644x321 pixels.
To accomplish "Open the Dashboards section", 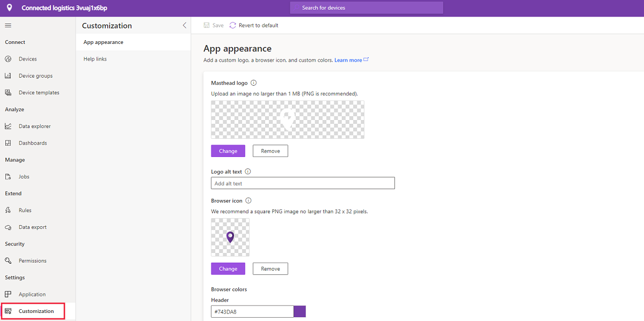I will 33,143.
